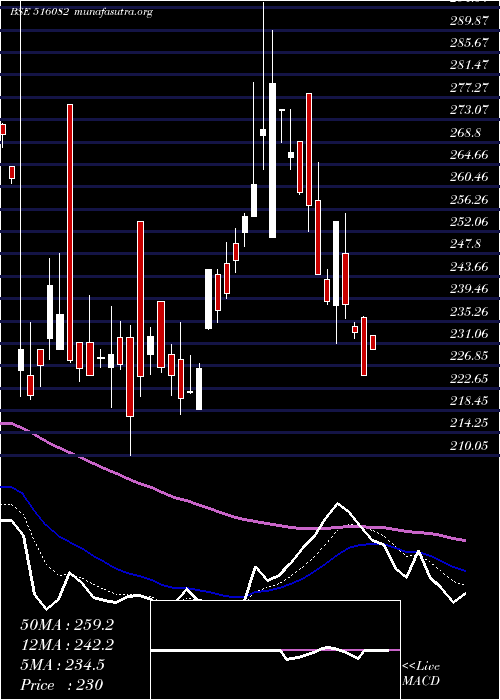Click the 226.85 price axis label

468,356
